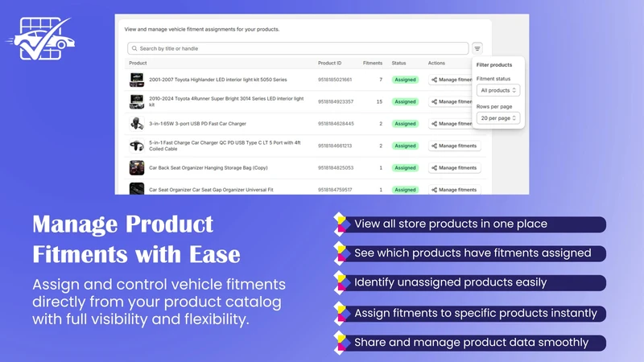The image size is (644, 362).
Task: Open the '20 per page' rows dropdown
Action: (x=497, y=118)
